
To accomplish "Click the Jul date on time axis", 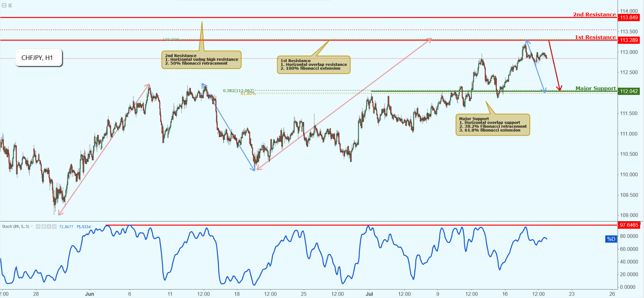I will point(369,294).
